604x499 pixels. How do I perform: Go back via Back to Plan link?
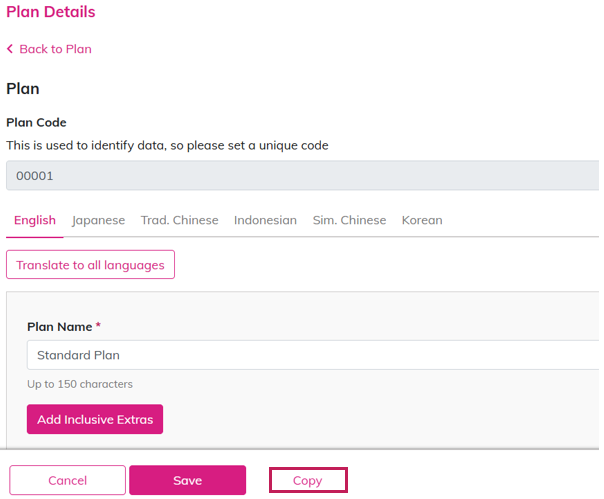pyautogui.click(x=55, y=49)
